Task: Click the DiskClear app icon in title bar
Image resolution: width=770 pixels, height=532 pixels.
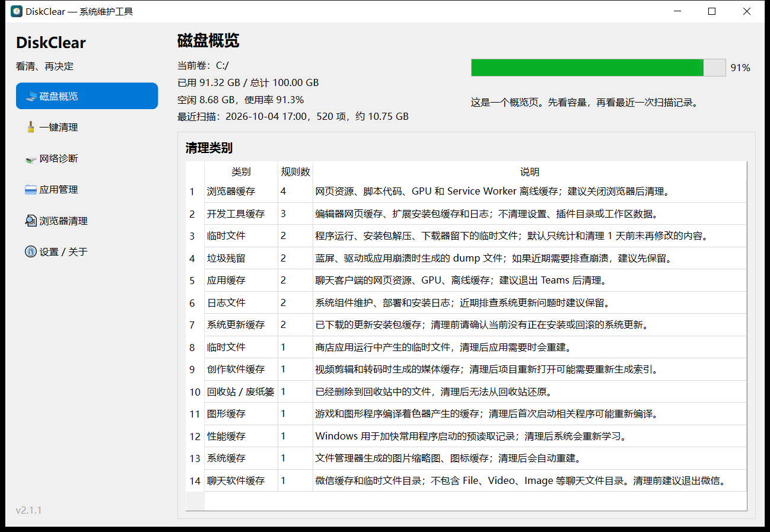Action: coord(17,11)
